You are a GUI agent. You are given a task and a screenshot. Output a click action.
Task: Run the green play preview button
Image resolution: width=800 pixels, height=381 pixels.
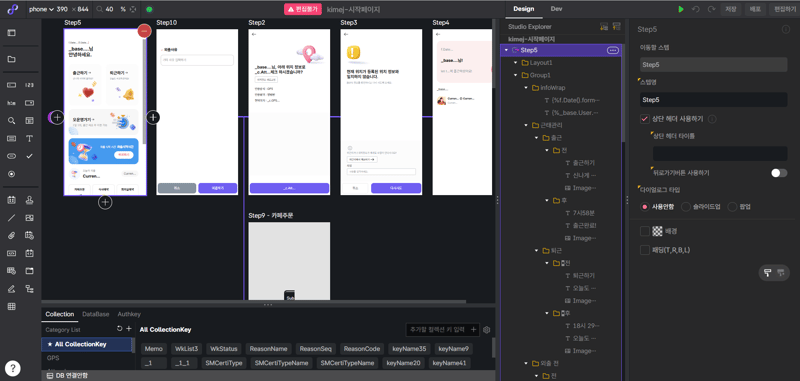(681, 9)
